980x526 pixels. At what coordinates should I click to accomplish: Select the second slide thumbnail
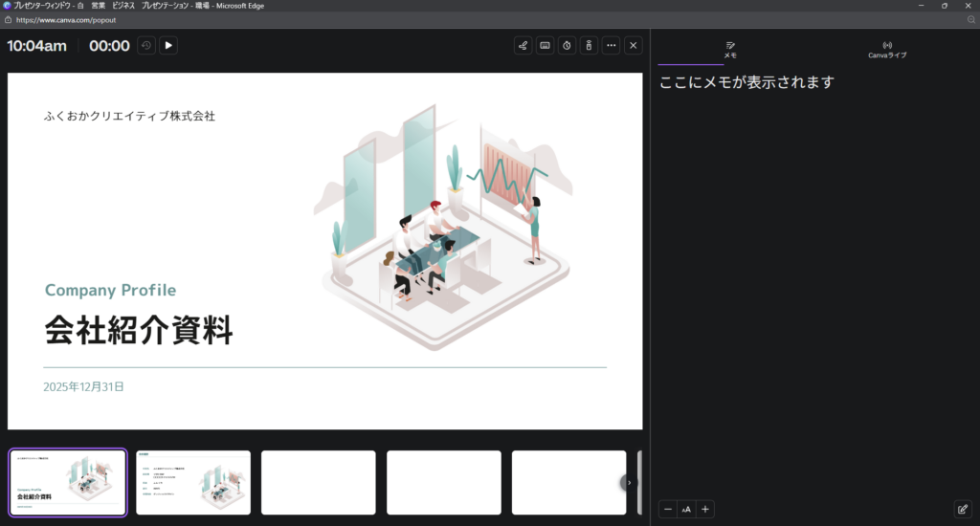pyautogui.click(x=193, y=483)
